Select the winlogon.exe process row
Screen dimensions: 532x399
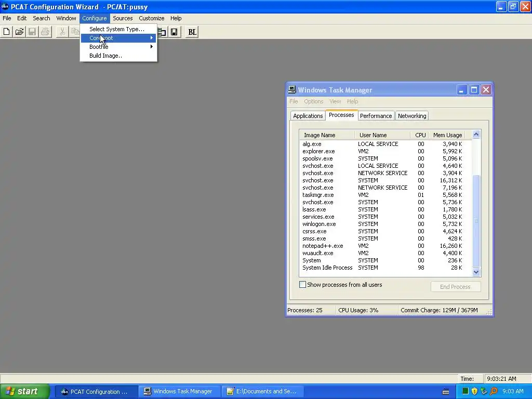[x=385, y=224]
